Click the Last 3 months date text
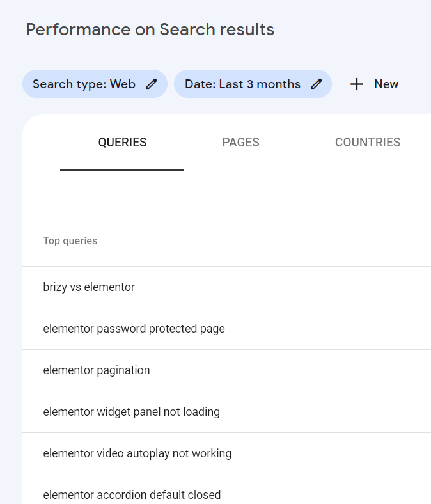 (x=260, y=84)
